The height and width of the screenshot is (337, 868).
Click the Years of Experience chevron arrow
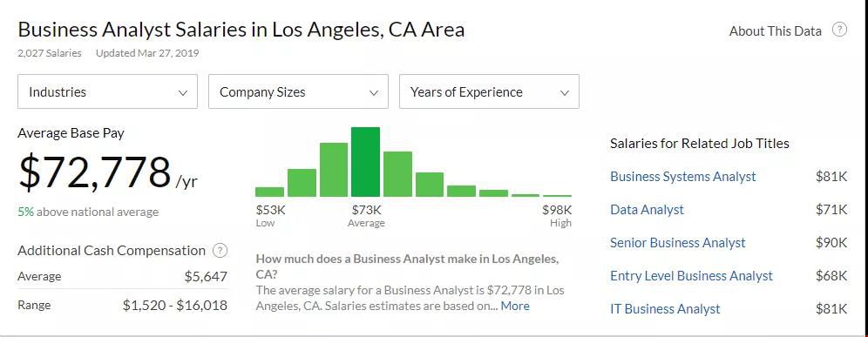(565, 93)
